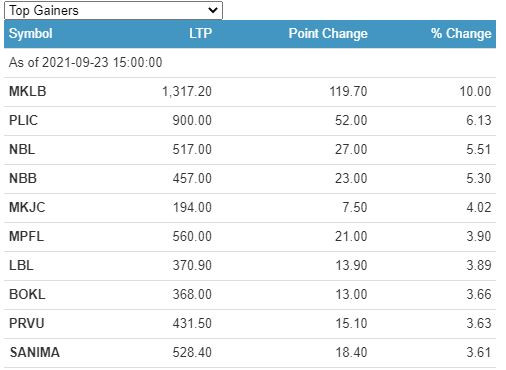Select the NBB symbol
Image resolution: width=506 pixels, height=370 pixels.
pyautogui.click(x=23, y=178)
